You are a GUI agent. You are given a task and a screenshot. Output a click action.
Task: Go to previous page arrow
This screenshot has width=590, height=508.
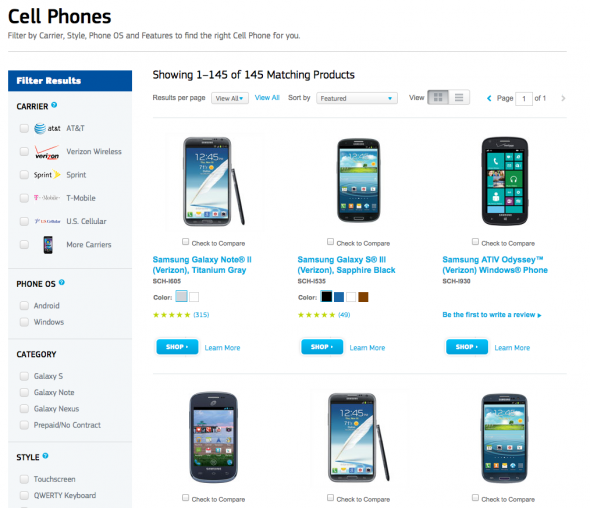[x=489, y=98]
